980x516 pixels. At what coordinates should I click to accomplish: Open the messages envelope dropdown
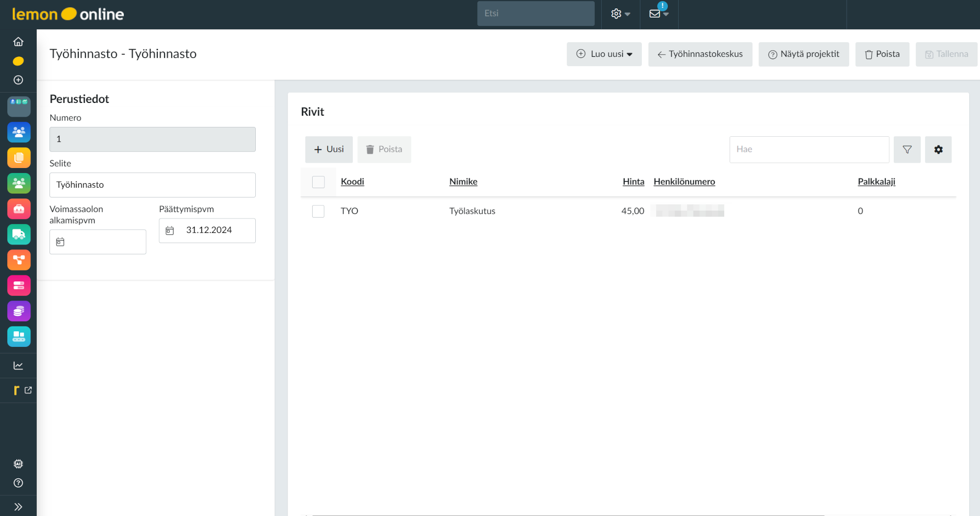(x=659, y=14)
